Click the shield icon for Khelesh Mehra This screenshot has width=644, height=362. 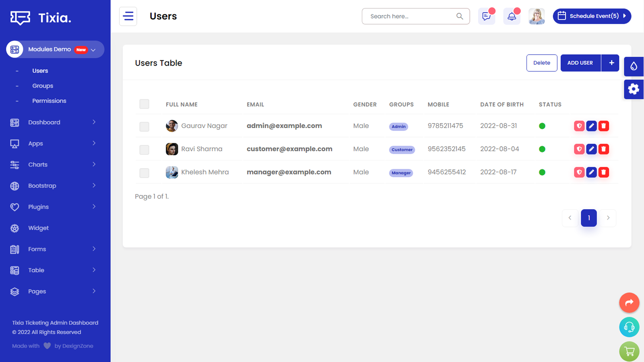[x=579, y=172]
